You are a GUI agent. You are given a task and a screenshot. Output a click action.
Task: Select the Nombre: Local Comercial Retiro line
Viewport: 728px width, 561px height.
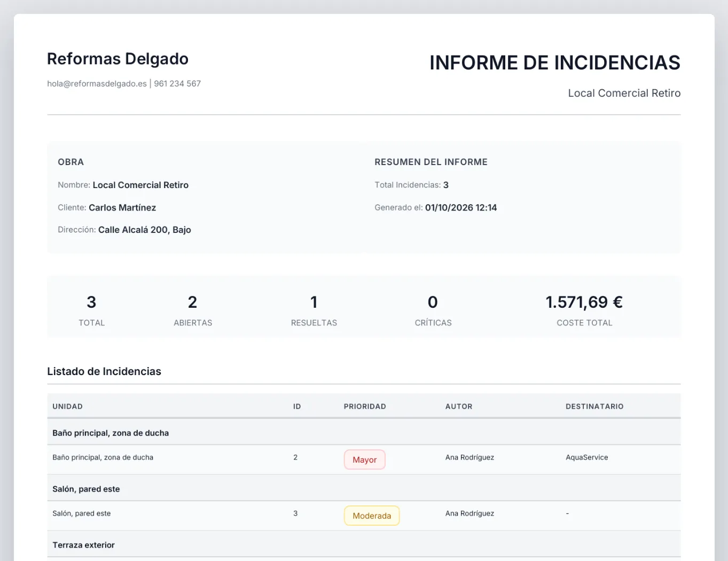point(123,185)
